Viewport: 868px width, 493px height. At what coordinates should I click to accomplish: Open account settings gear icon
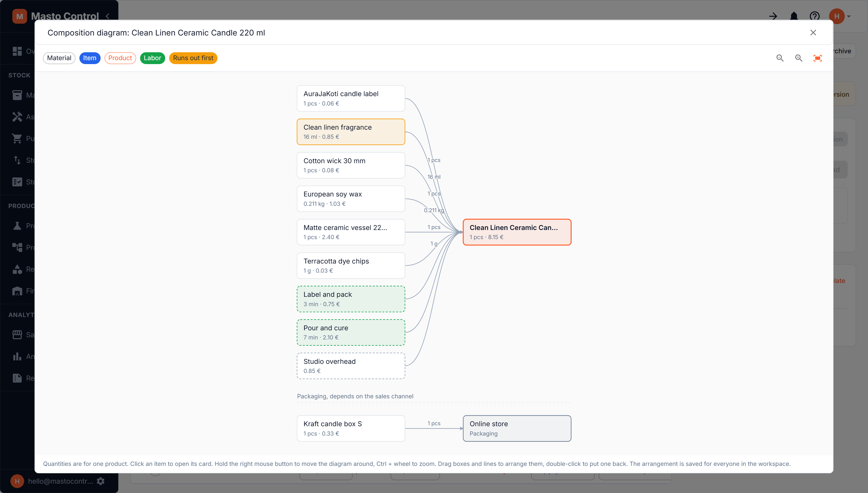(101, 481)
